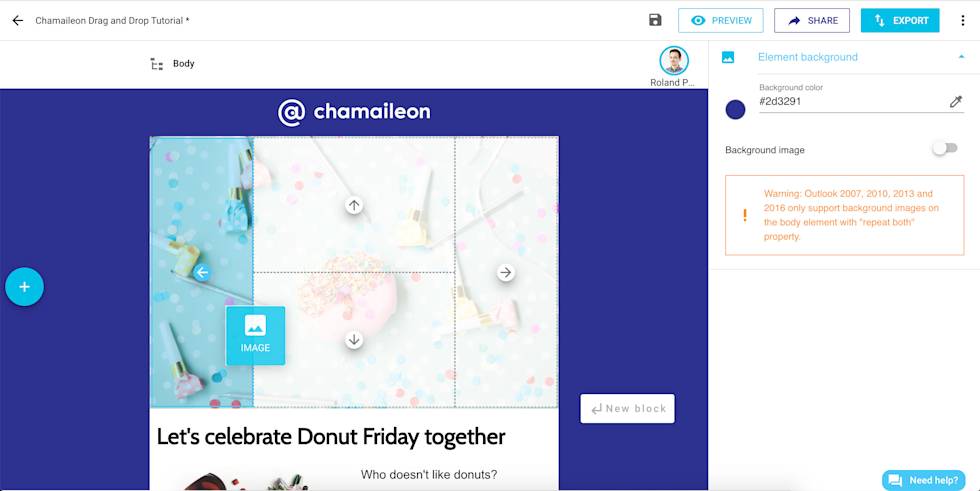The width and height of the screenshot is (980, 491).
Task: Enable the Background image toggle
Action: click(x=944, y=149)
